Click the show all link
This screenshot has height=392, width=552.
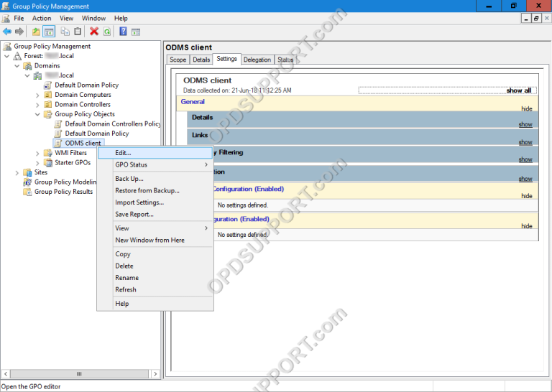519,90
